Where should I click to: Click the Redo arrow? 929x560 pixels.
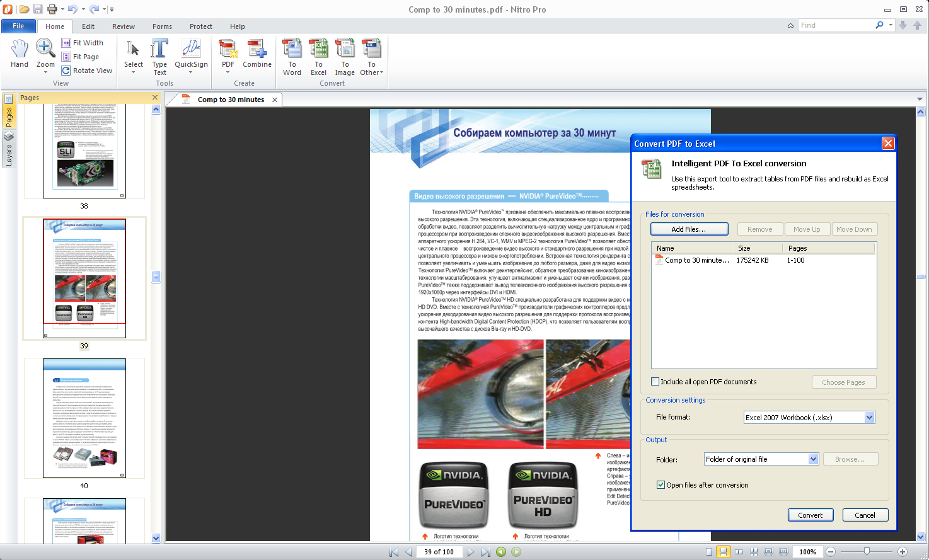point(94,9)
